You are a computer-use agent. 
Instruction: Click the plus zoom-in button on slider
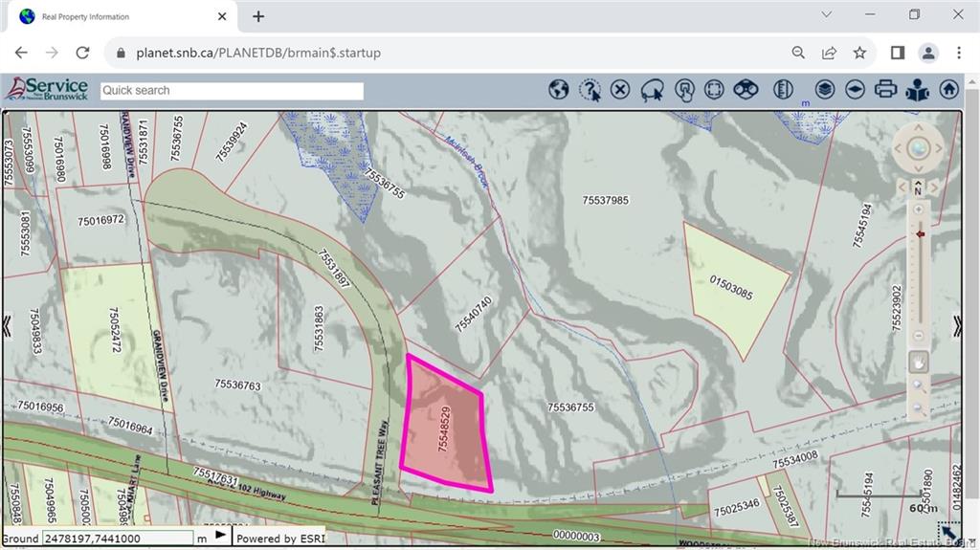918,210
